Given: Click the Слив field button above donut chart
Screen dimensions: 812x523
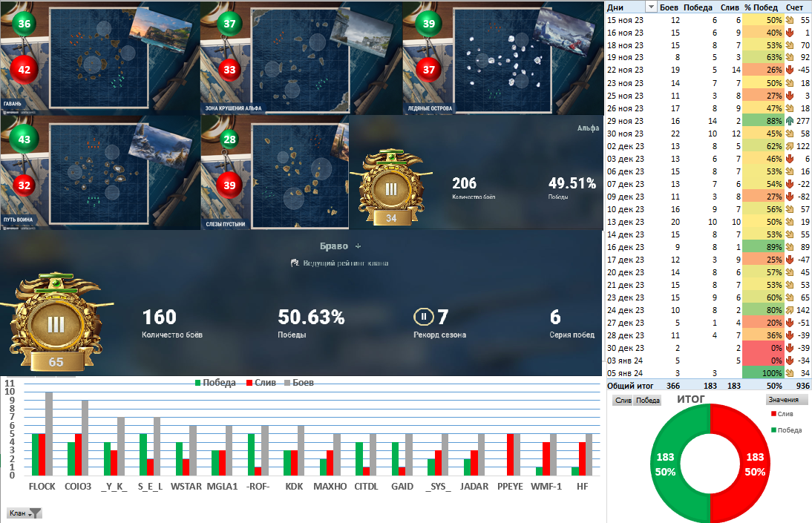Looking at the screenshot, I should pyautogui.click(x=623, y=401).
